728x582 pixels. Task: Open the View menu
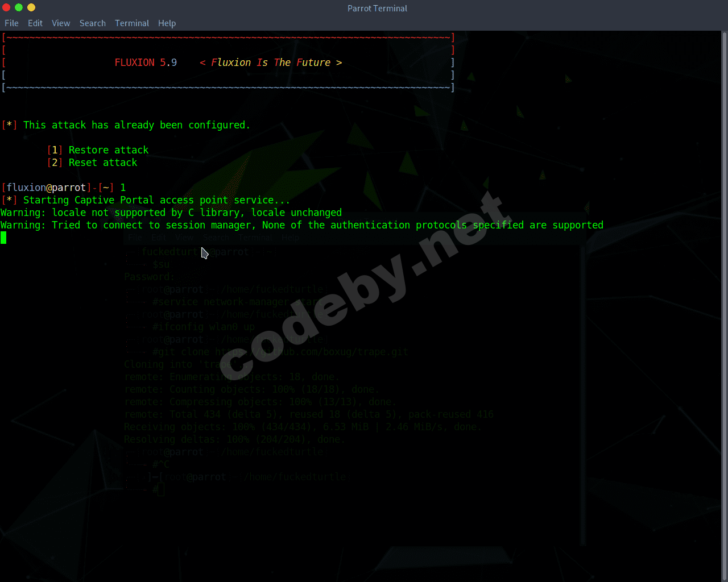tap(61, 23)
